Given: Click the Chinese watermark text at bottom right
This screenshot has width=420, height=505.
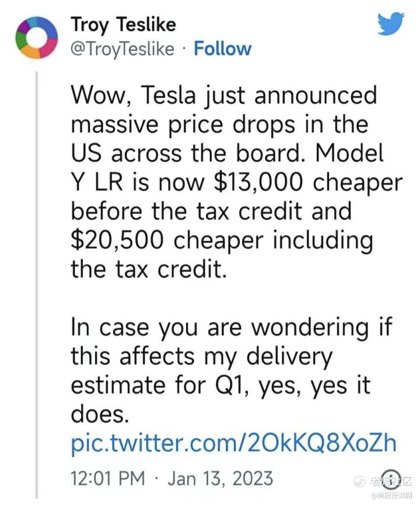Looking at the screenshot, I should (390, 482).
